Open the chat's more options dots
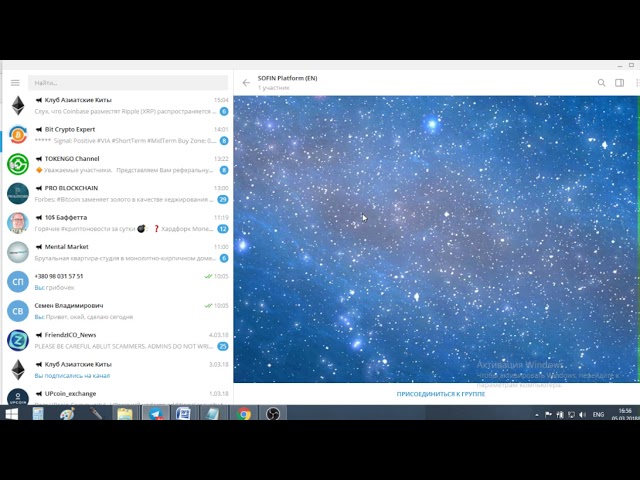The height and width of the screenshot is (480, 640). 637,83
